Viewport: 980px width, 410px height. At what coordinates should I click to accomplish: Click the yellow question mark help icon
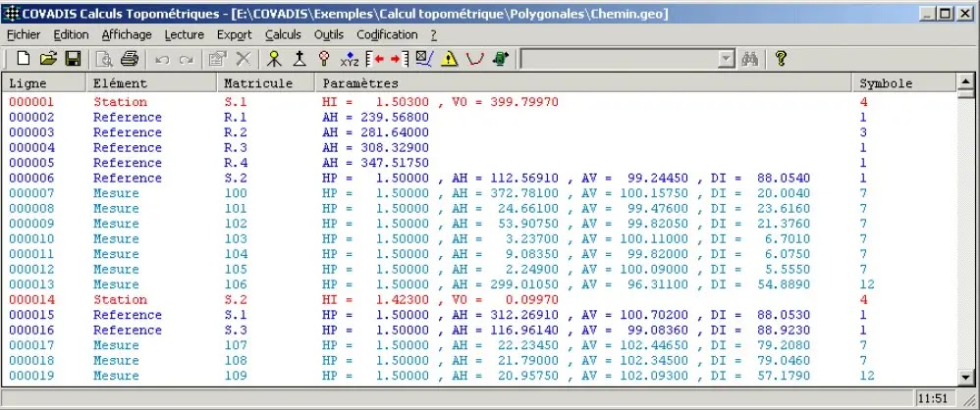point(780,59)
